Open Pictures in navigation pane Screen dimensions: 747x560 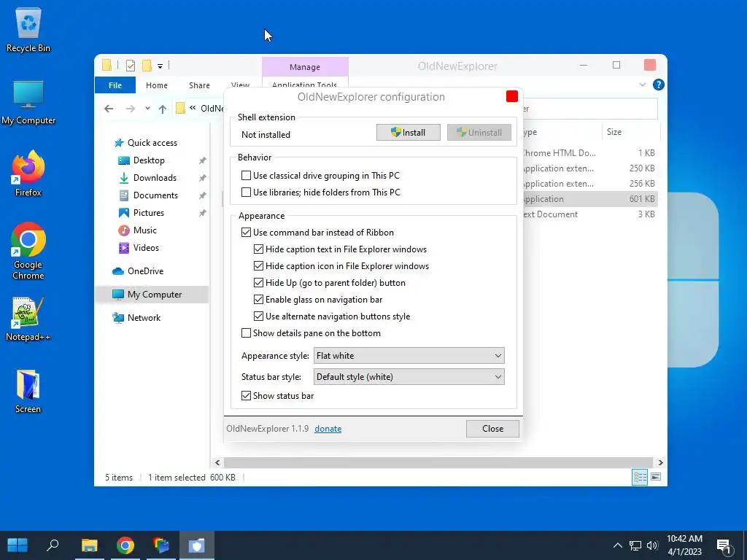148,213
